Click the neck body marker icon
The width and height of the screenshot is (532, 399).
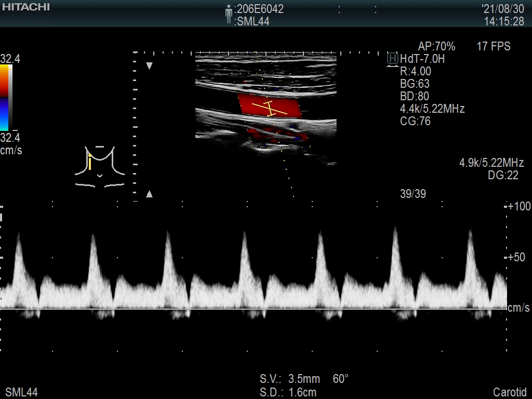[100, 166]
